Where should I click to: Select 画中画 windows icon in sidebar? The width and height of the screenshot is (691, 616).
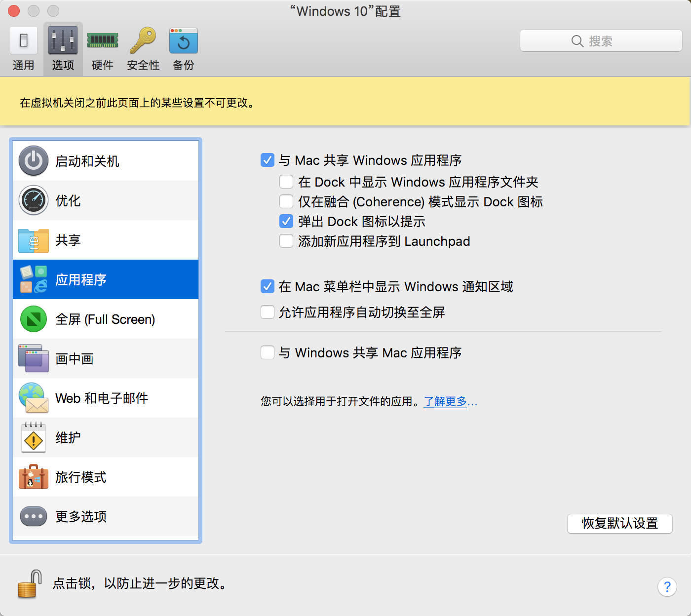34,358
